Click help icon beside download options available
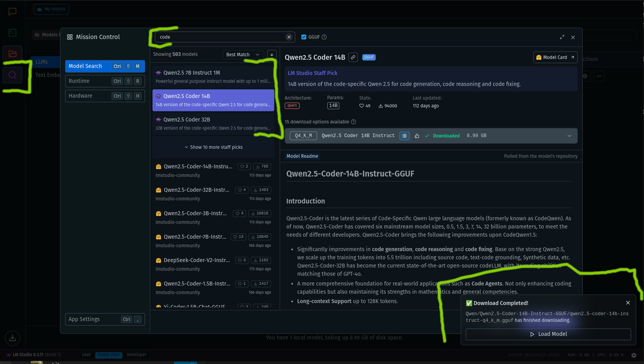 (x=353, y=122)
